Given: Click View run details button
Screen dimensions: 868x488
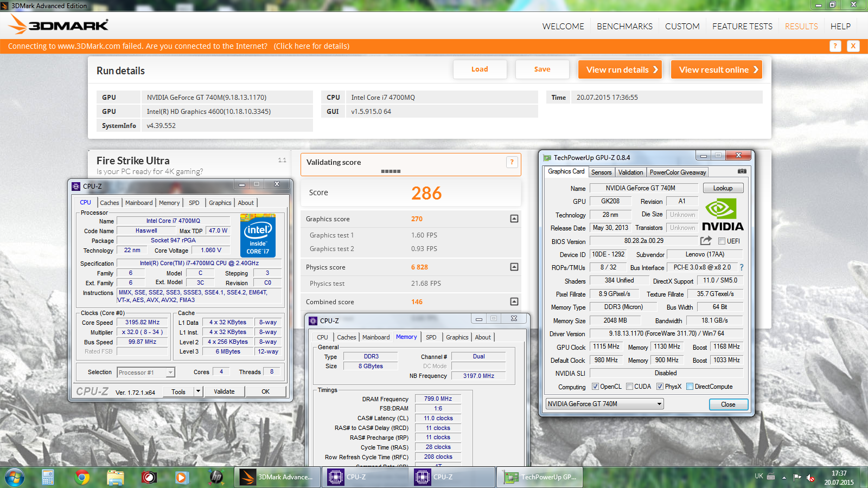Looking at the screenshot, I should click(620, 69).
